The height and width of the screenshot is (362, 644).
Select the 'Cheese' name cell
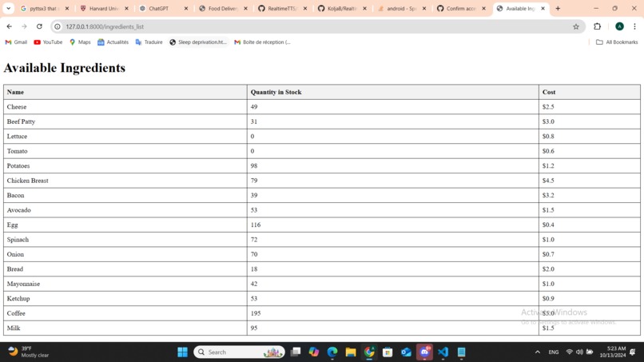point(125,107)
